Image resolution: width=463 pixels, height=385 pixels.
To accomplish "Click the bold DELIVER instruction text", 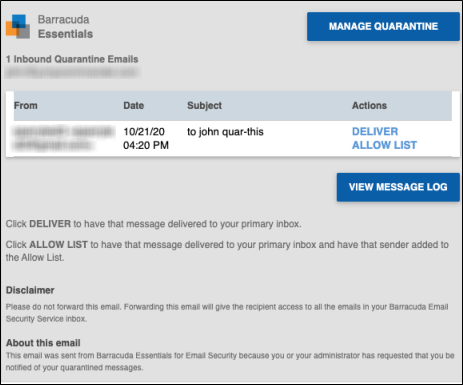I will click(50, 224).
